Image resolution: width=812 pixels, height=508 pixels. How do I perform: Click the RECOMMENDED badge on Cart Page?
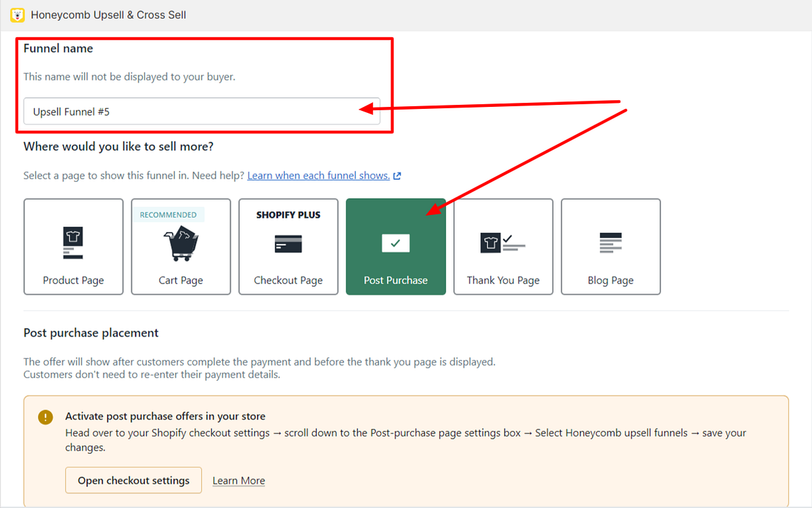pos(168,214)
